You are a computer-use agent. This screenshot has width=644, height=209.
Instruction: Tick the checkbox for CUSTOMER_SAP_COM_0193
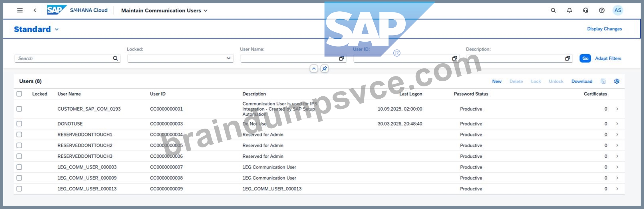(19, 109)
